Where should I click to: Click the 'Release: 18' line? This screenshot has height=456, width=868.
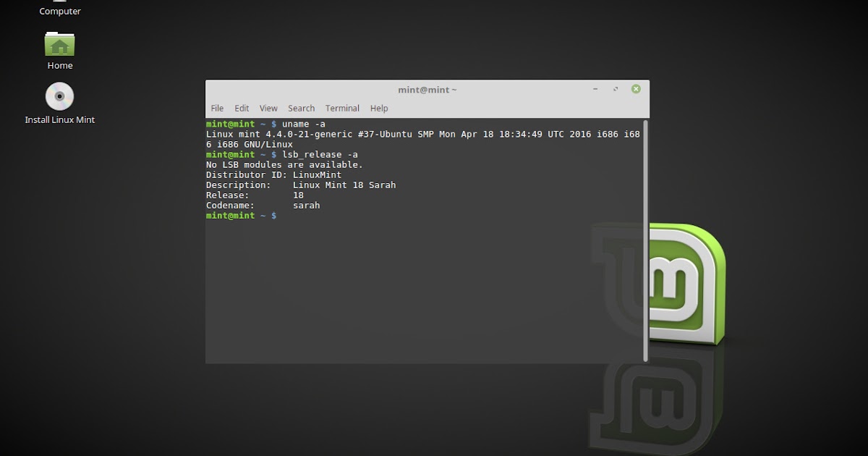point(255,195)
